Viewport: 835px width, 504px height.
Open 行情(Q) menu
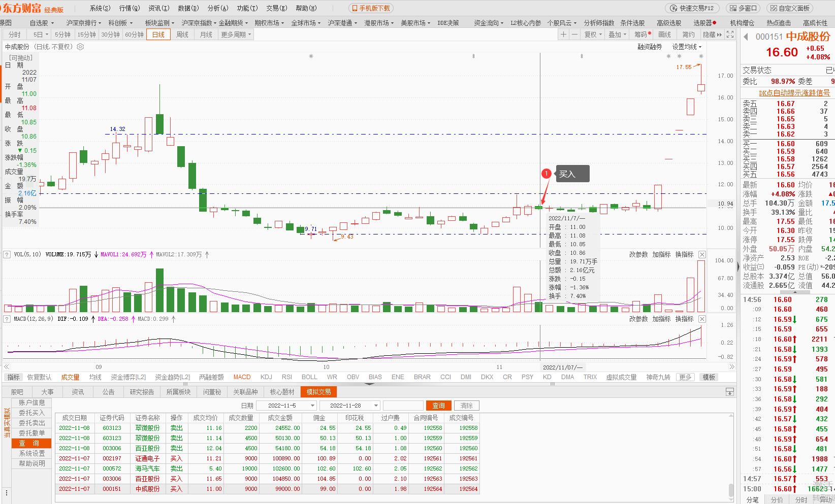tap(129, 8)
